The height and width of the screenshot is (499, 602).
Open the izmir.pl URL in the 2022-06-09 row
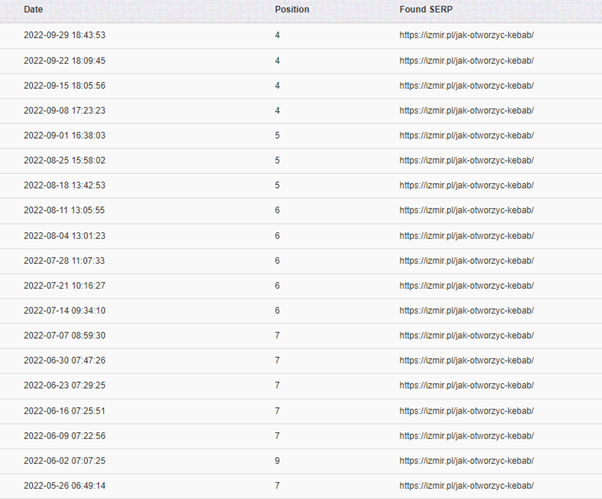(x=466, y=436)
